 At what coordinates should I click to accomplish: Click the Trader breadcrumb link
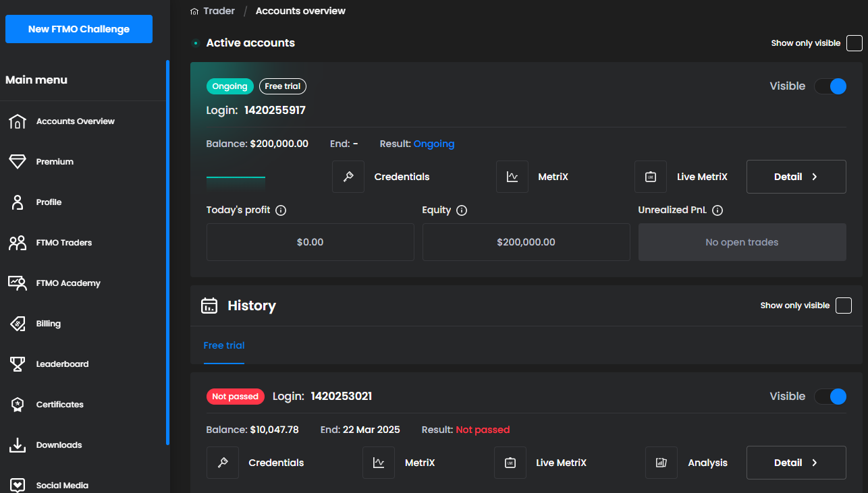pyautogui.click(x=219, y=11)
